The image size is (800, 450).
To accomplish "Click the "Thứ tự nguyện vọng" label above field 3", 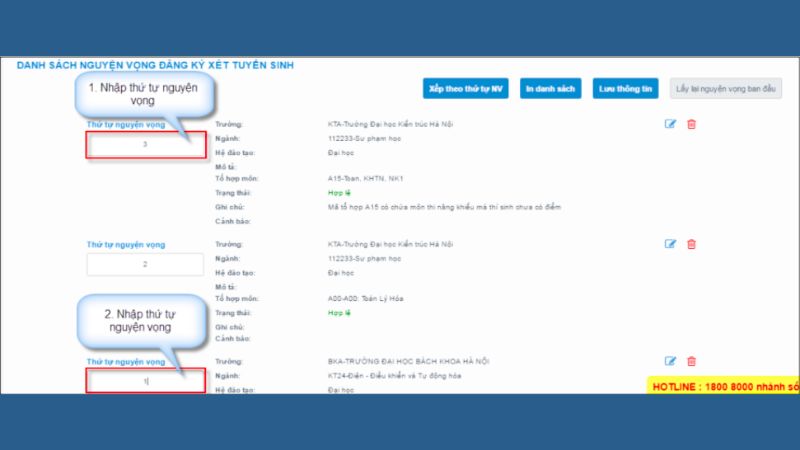I will [126, 125].
